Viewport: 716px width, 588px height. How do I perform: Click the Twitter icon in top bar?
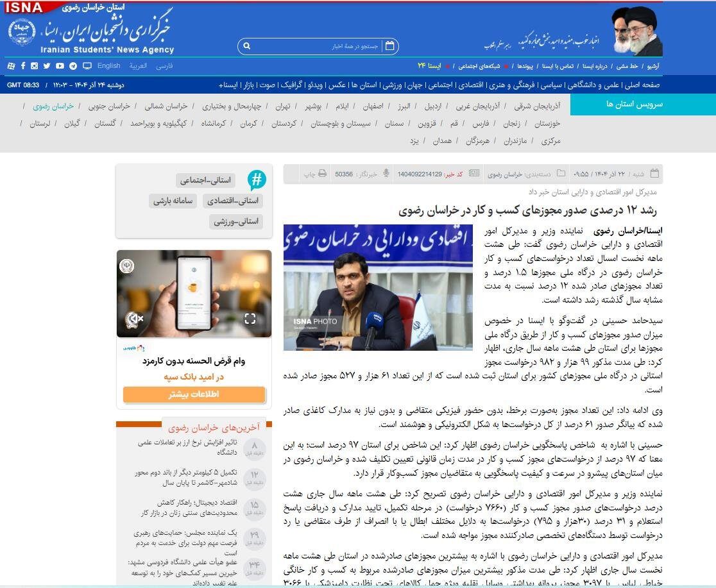pyautogui.click(x=46, y=66)
